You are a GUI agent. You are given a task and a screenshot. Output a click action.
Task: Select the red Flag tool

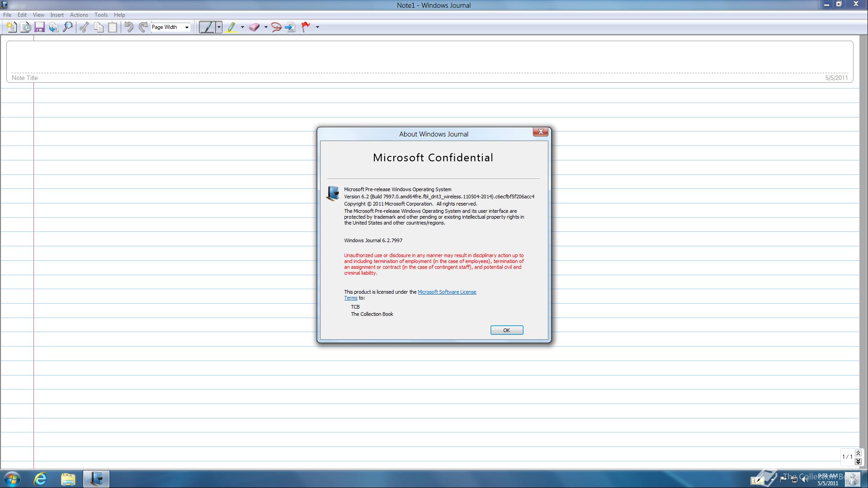coord(306,27)
